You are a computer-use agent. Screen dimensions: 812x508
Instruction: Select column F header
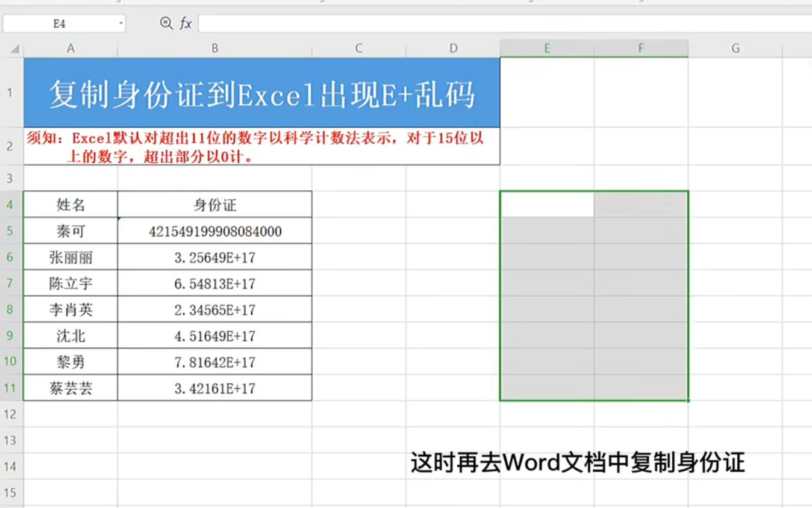pos(641,48)
